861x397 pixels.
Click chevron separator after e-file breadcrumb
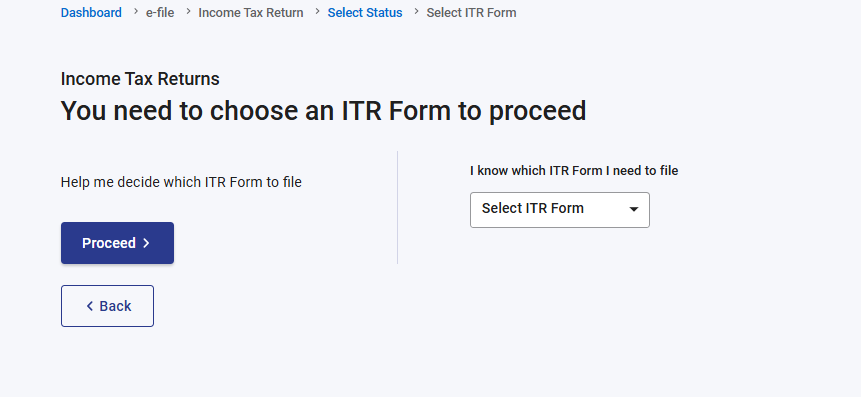(188, 11)
